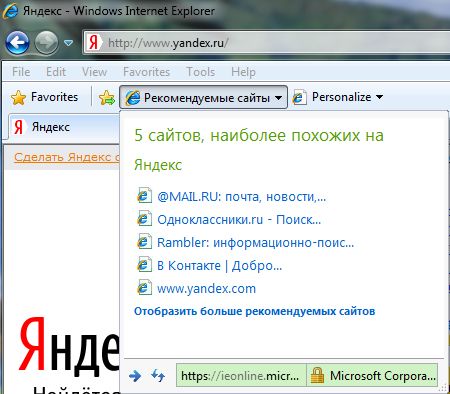This screenshot has width=450, height=394.
Task: Open the Tools menu
Action: coord(200,72)
